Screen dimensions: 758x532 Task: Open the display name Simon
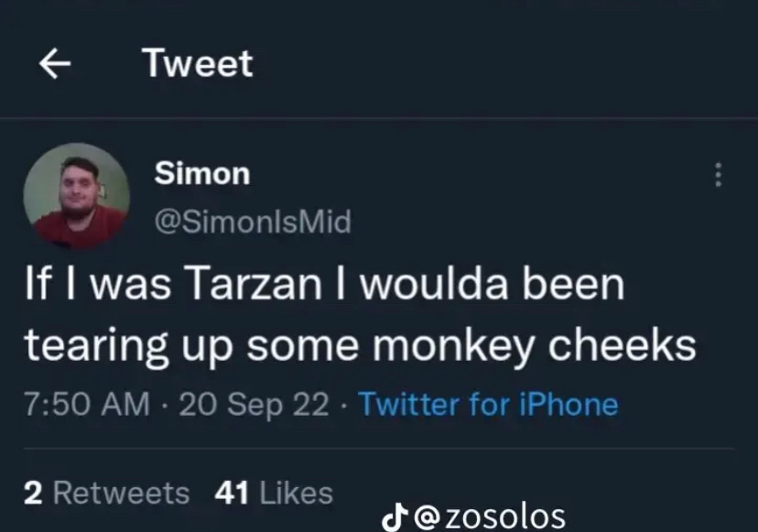pos(202,173)
